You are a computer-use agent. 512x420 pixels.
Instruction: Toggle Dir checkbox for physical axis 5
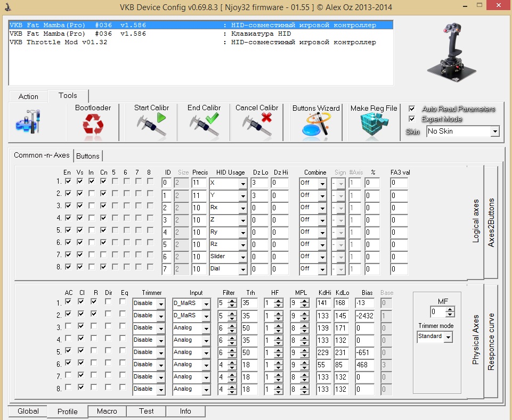click(x=108, y=350)
